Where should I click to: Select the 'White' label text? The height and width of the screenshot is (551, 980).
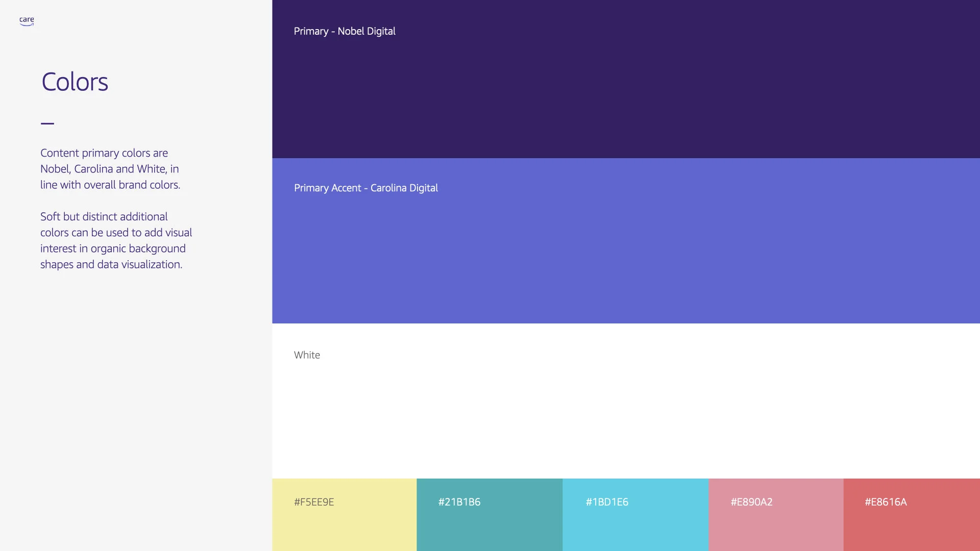click(x=307, y=355)
